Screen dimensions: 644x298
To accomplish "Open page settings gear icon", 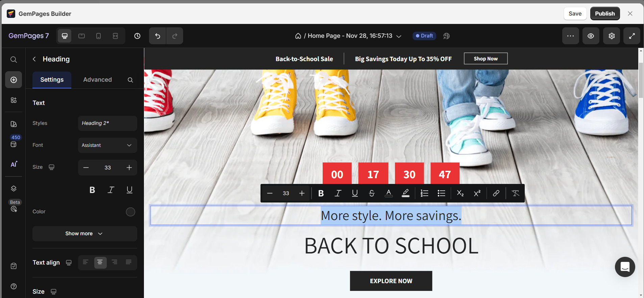I will coord(612,36).
